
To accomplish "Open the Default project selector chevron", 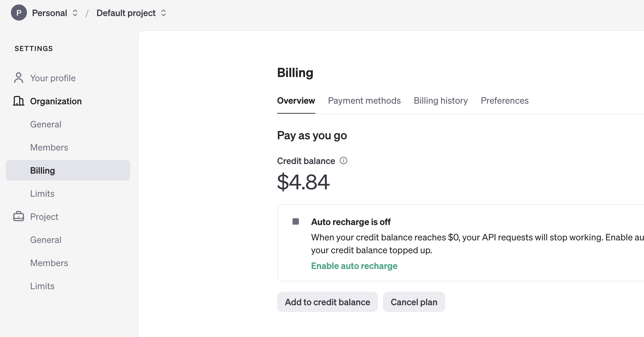I will [x=164, y=13].
